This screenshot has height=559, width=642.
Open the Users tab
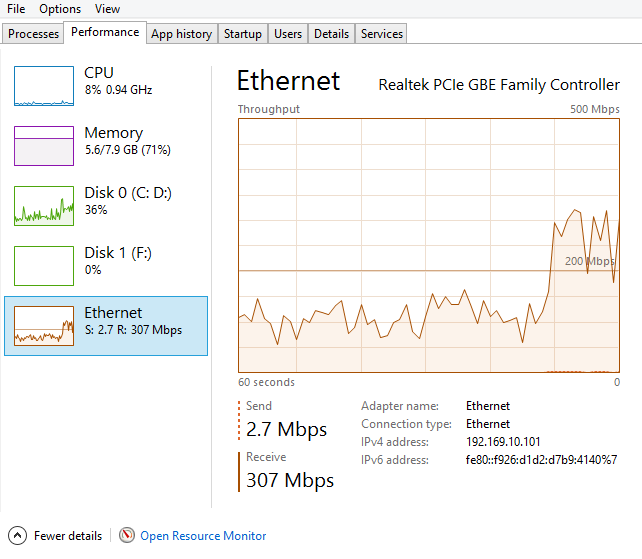click(x=288, y=34)
